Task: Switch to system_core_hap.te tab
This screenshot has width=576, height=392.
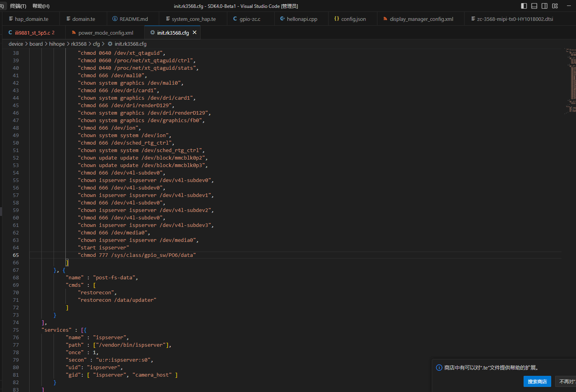Action: pos(193,19)
